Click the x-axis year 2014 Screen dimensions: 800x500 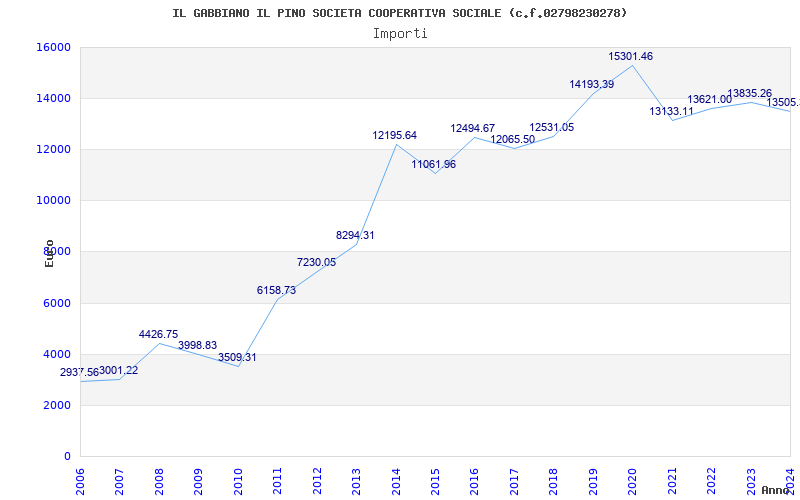point(396,481)
